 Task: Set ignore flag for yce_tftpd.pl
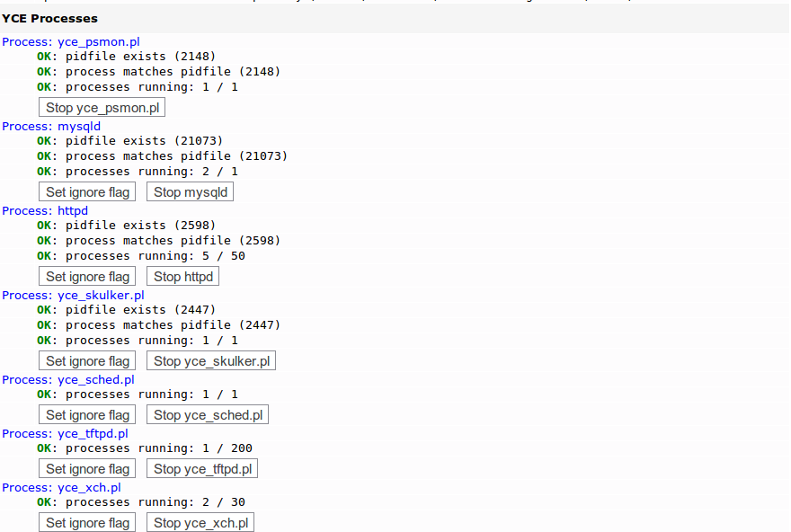[86, 468]
